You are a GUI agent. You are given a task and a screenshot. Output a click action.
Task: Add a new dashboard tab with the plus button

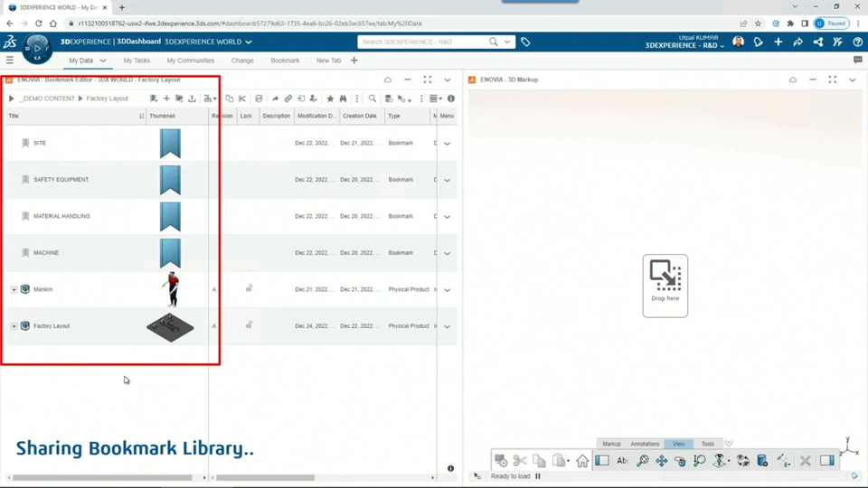(354, 61)
